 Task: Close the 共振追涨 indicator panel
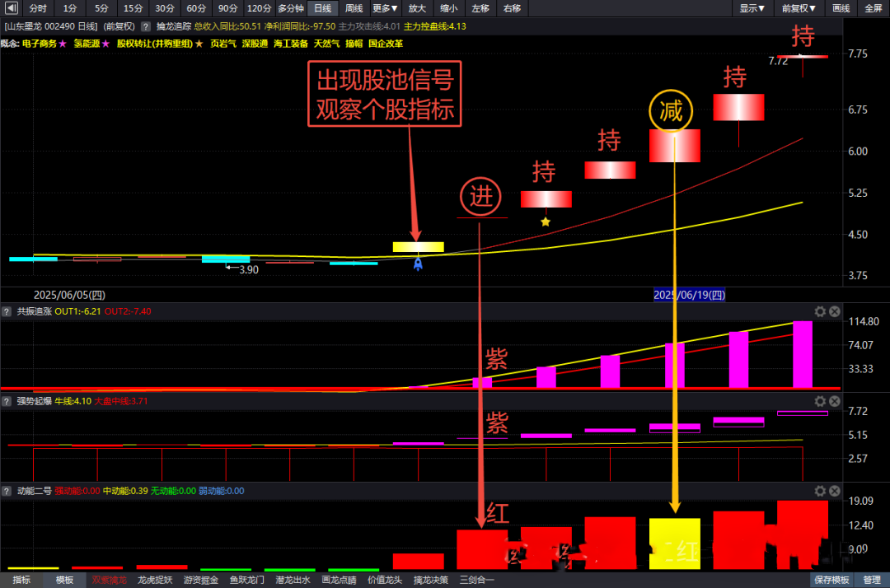click(834, 311)
